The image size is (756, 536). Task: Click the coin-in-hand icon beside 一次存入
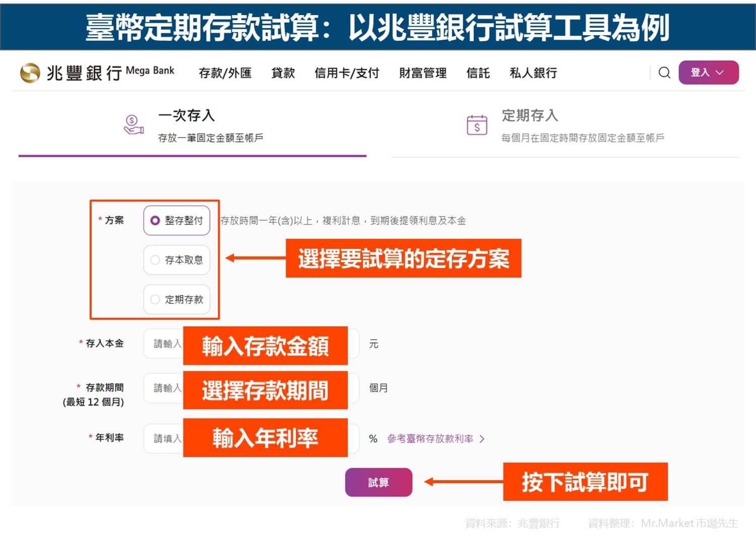click(132, 123)
